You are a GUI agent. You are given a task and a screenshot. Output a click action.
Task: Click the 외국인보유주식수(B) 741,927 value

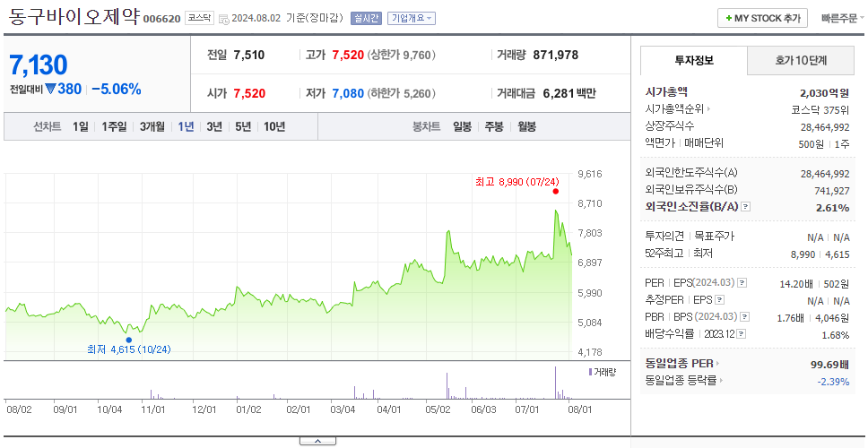coord(830,190)
